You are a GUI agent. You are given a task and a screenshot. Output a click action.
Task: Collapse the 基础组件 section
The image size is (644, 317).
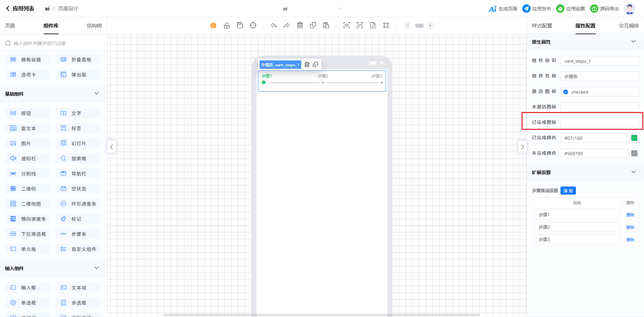(97, 94)
